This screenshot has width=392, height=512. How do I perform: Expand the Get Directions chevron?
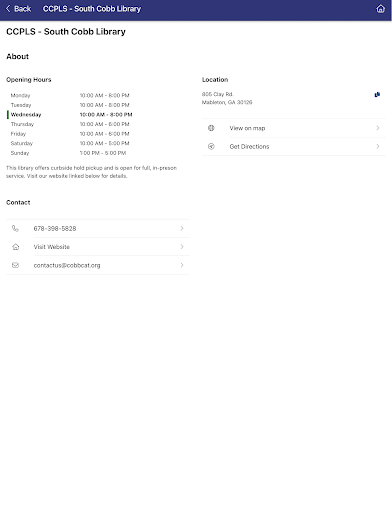[378, 146]
